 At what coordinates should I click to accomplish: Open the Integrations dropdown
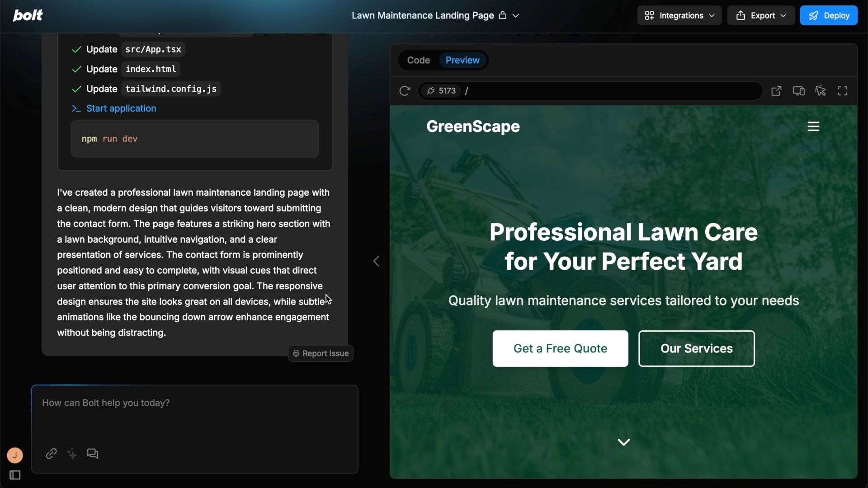[x=679, y=15]
